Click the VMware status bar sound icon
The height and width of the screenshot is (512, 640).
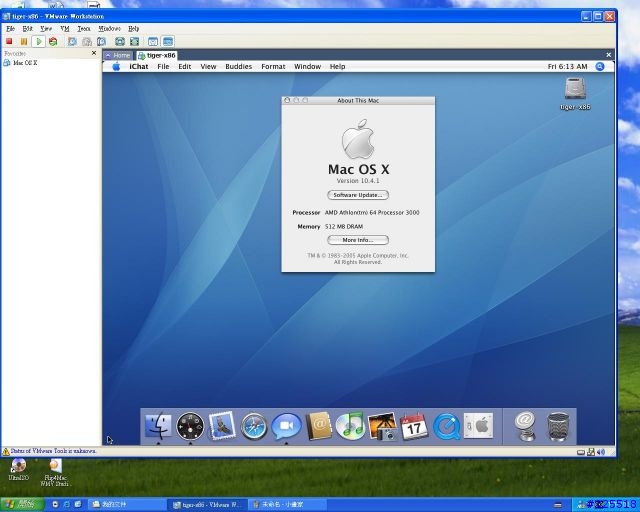(600, 452)
